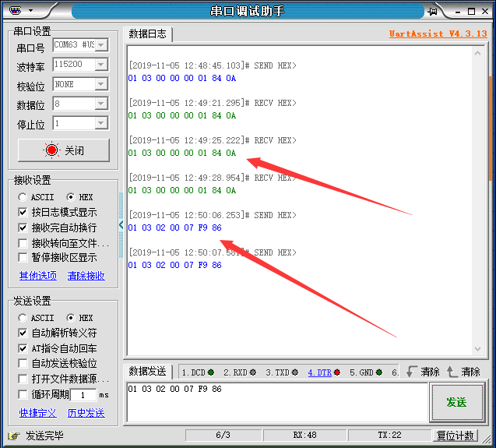
Task: Click the 发送 send button
Action: 456,402
